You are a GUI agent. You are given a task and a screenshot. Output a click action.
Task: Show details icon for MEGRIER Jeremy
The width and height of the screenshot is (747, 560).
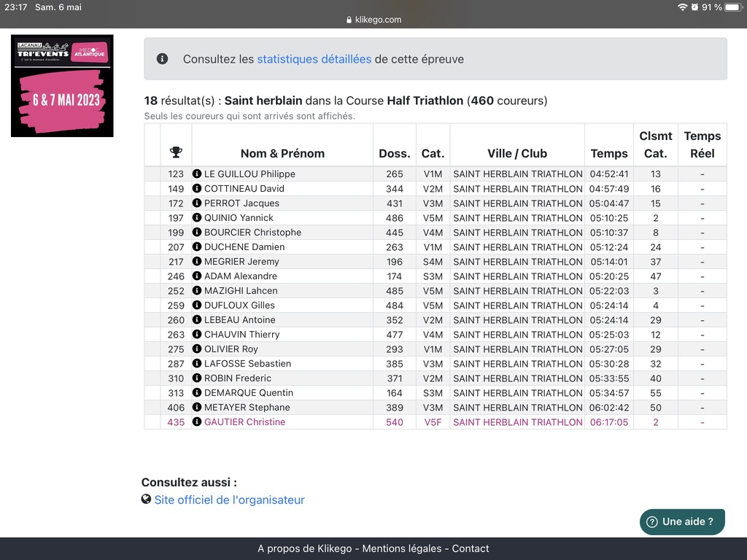(x=197, y=262)
